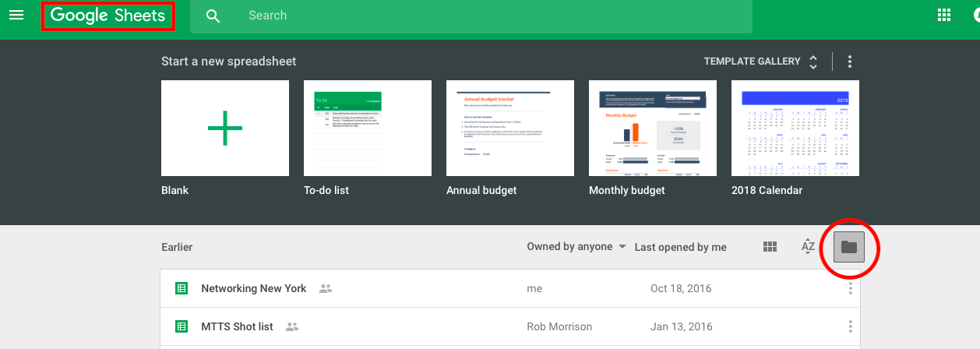The image size is (980, 349).
Task: Open template section more options
Action: [x=850, y=61]
